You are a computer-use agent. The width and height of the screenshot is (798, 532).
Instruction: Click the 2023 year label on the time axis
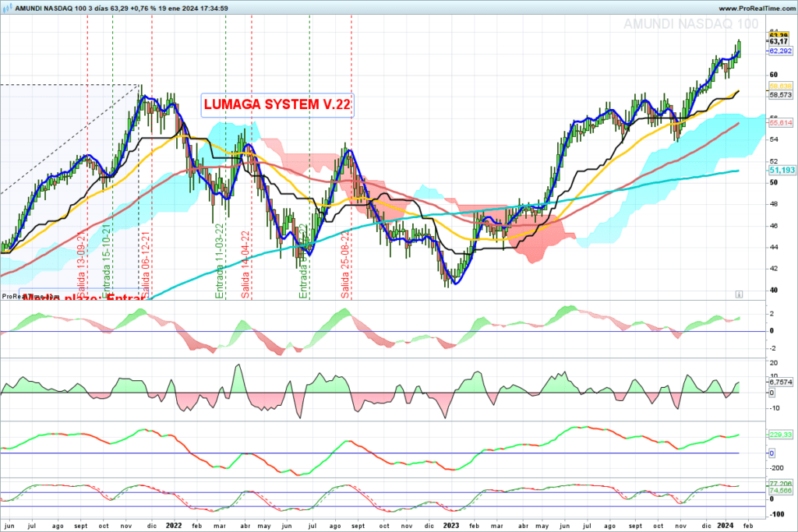tap(451, 526)
